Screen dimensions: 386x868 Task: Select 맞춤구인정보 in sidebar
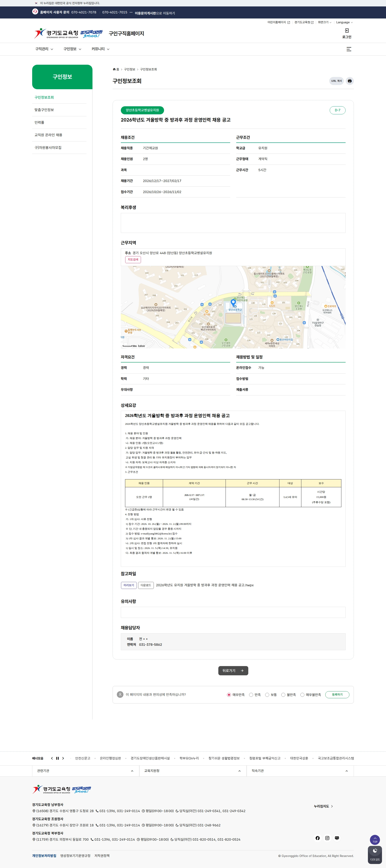pos(44,110)
